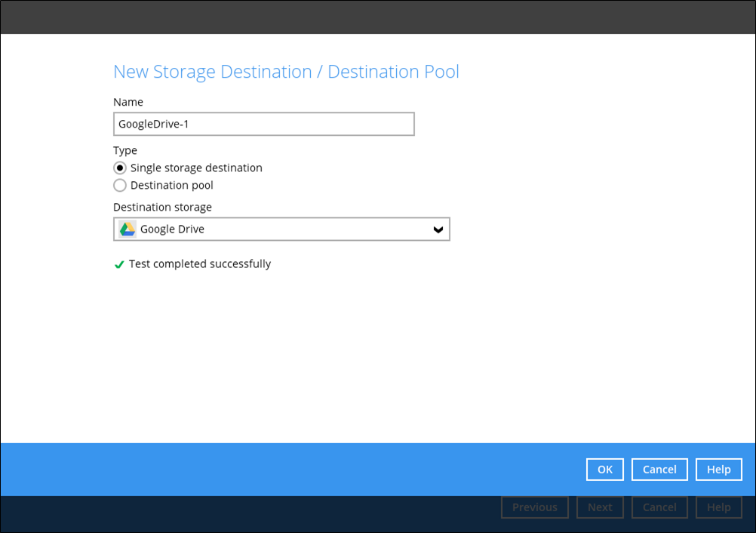Click the Google Drive logo icon
Image resolution: width=756 pixels, height=533 pixels.
coord(128,229)
